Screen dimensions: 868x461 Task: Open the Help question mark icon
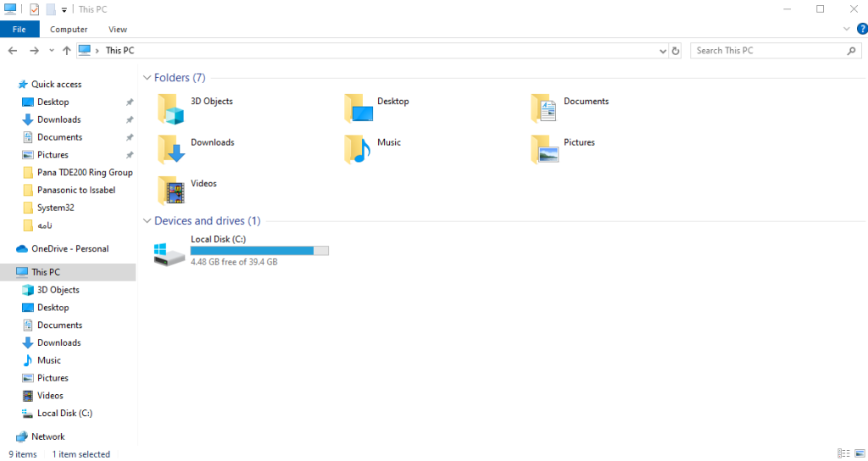pyautogui.click(x=862, y=29)
